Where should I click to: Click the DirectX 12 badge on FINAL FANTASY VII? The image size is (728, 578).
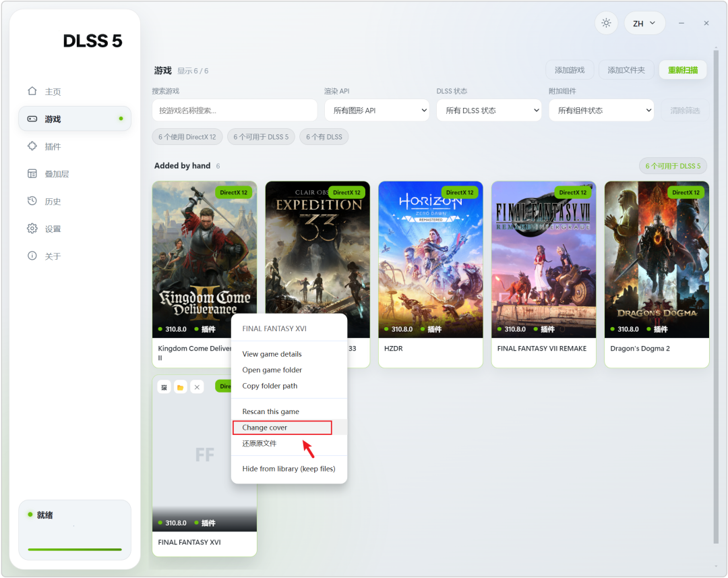(x=572, y=192)
